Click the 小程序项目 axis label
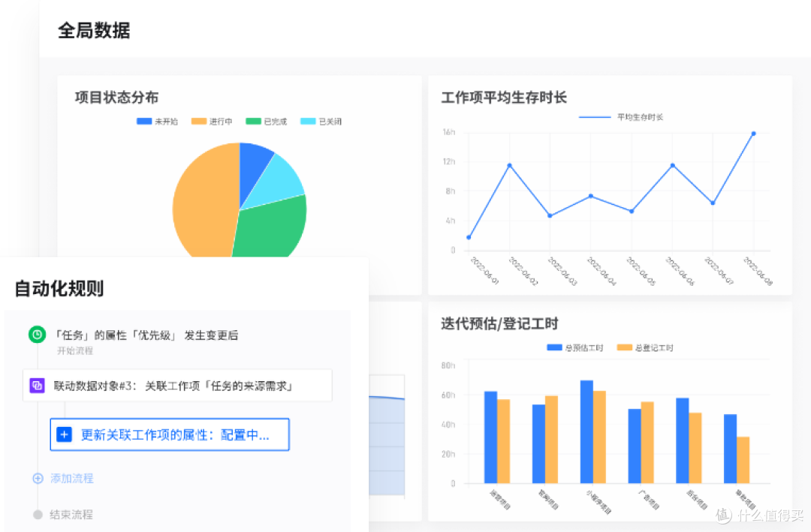The height and width of the screenshot is (532, 811). 599,501
